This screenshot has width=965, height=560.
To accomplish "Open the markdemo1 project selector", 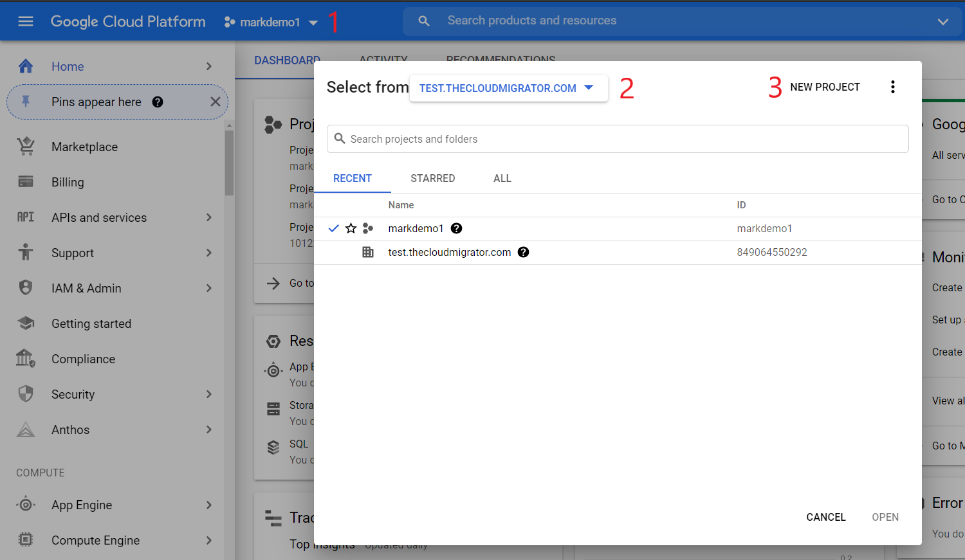I will [271, 23].
